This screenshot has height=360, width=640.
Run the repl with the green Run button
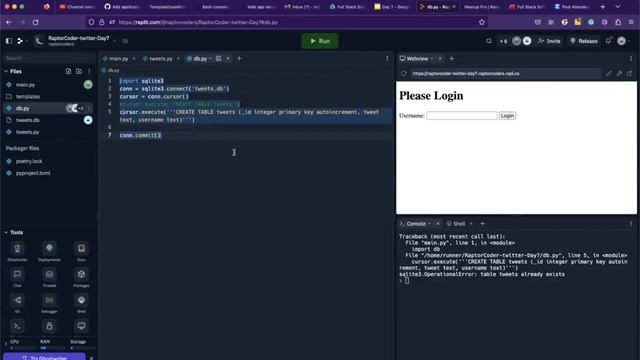click(320, 41)
